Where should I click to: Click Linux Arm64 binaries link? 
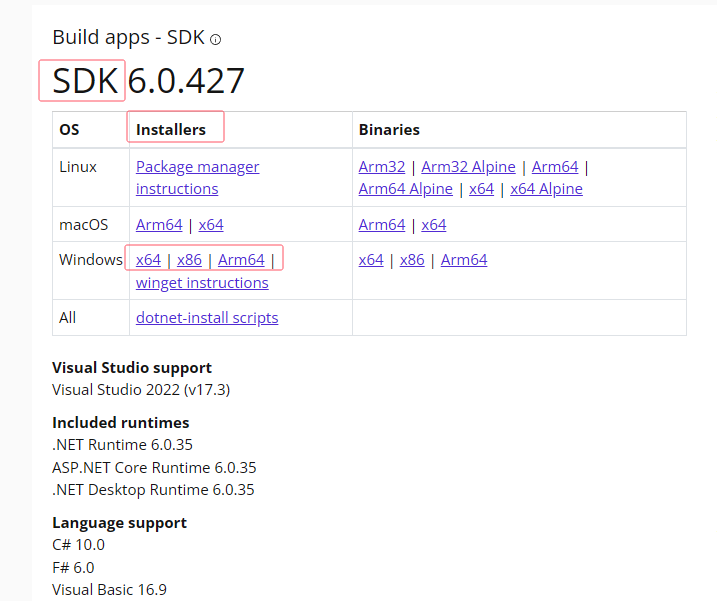(x=555, y=167)
